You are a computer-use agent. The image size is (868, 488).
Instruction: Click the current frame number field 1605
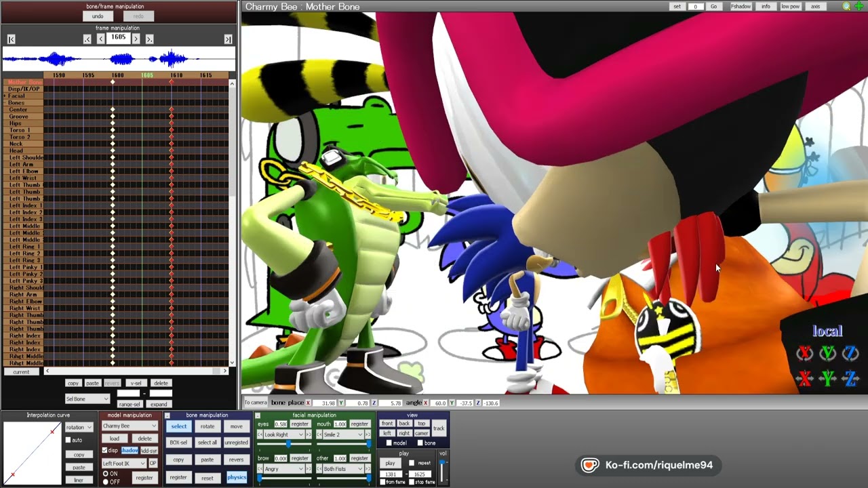click(119, 38)
